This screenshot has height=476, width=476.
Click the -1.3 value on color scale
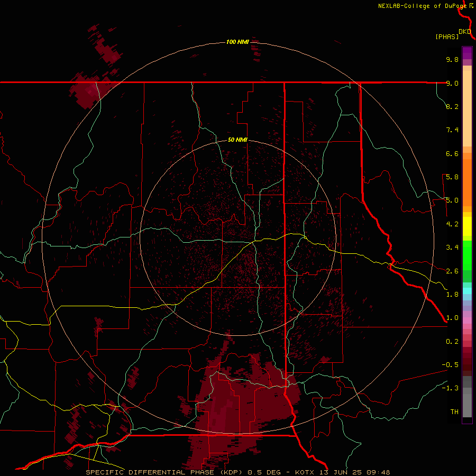click(450, 388)
